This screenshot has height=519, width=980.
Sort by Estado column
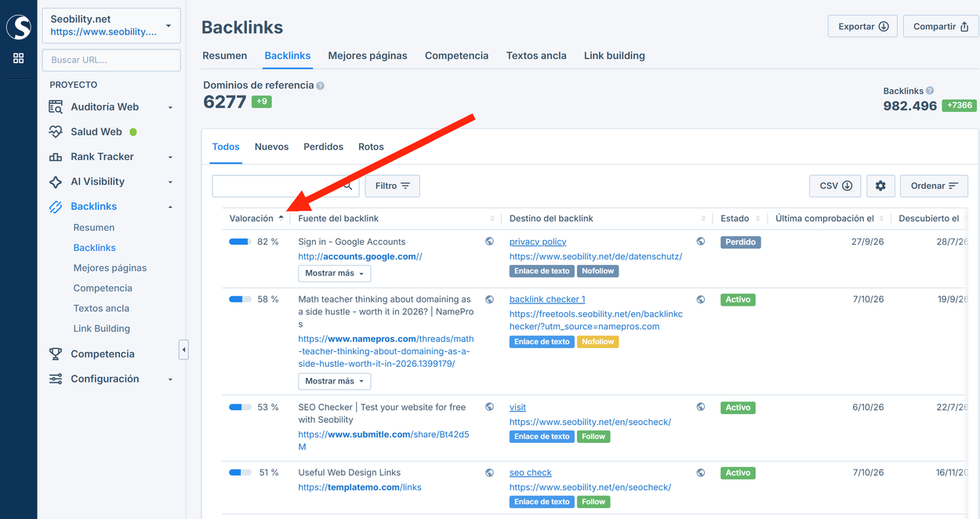pyautogui.click(x=740, y=218)
